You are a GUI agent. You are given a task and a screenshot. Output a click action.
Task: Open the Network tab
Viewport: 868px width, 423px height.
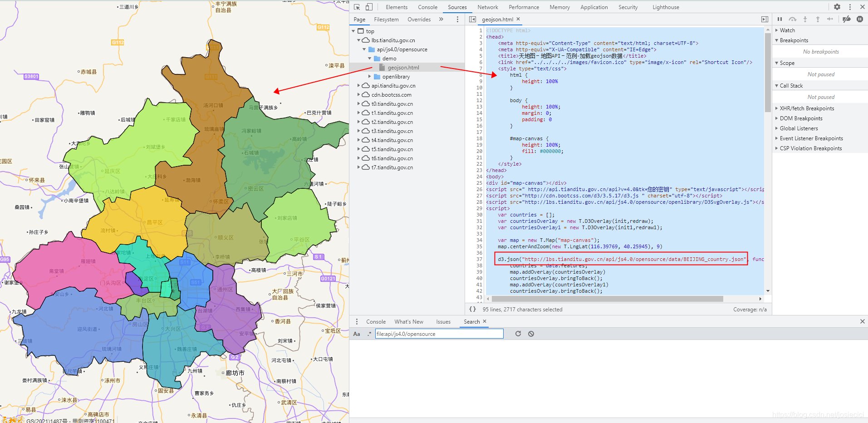tap(488, 7)
